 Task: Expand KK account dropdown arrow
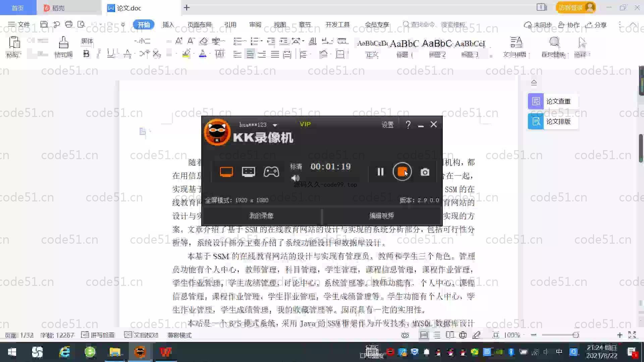(275, 125)
